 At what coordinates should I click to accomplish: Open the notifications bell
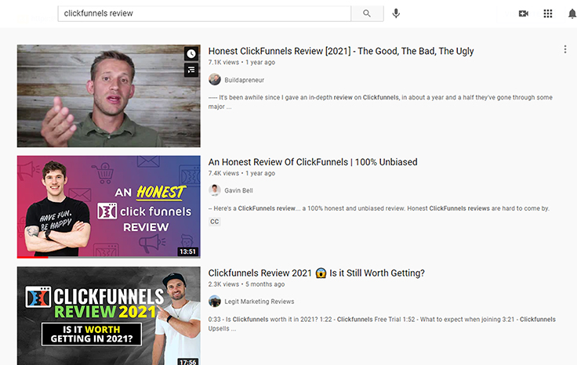coord(572,14)
